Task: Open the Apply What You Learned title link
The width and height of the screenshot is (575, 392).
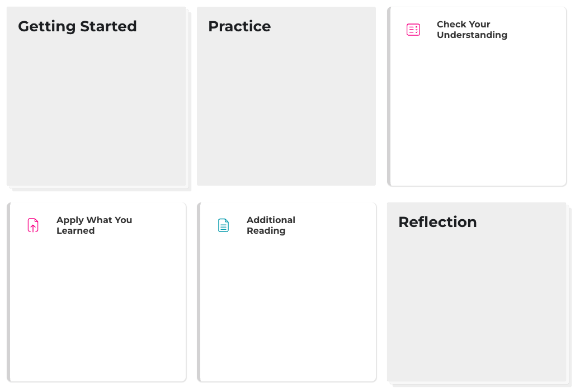Action: (x=94, y=225)
